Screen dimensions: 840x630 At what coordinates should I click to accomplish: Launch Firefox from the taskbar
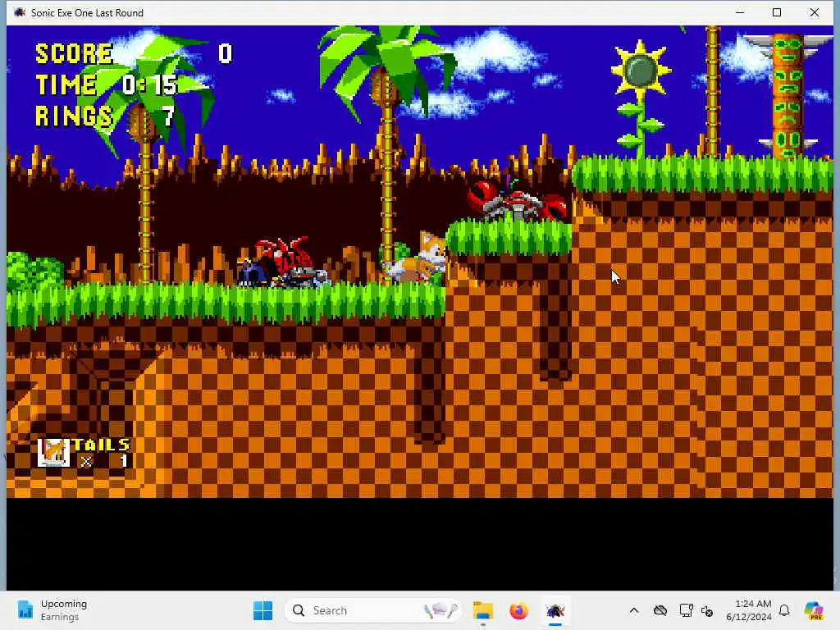pos(518,610)
